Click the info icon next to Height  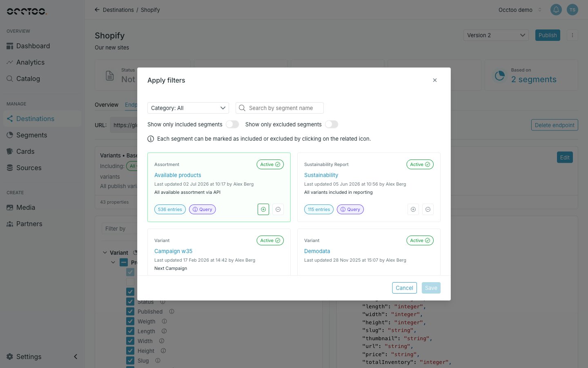coord(163,351)
